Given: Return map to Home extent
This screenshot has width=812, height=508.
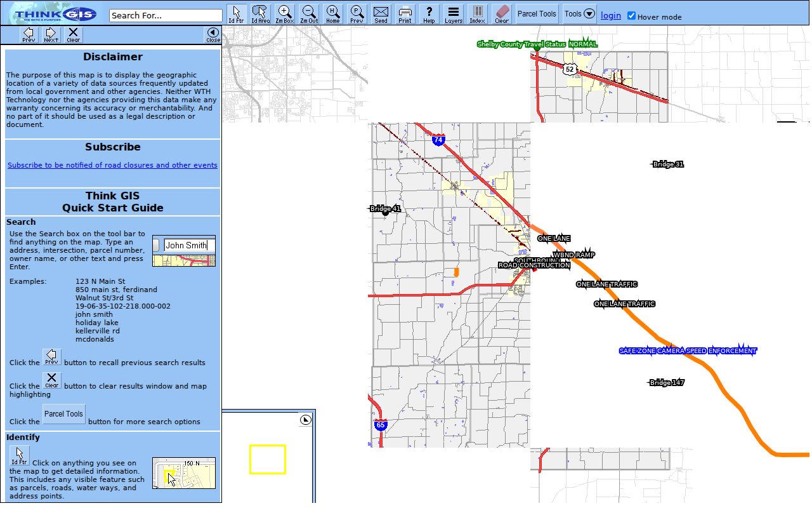Looking at the screenshot, I should pos(333,14).
